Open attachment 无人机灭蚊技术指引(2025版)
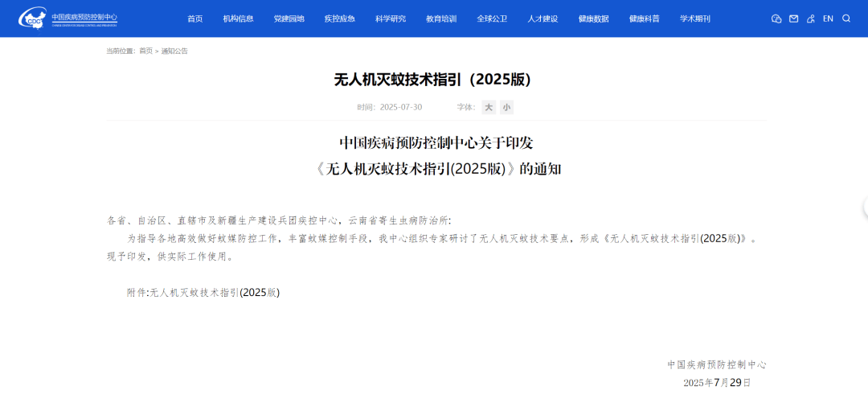 pyautogui.click(x=215, y=293)
